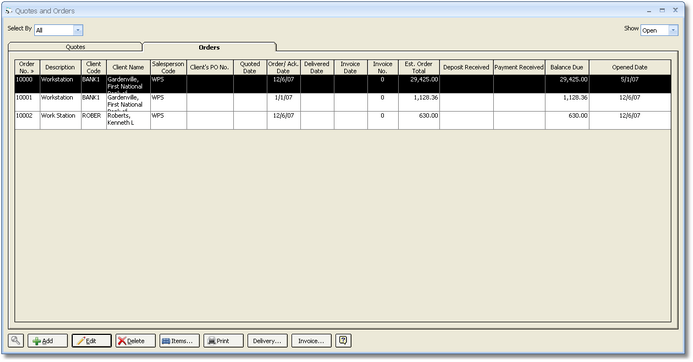This screenshot has height=362, width=693.
Task: Select order number 10002 cell
Action: (x=27, y=120)
